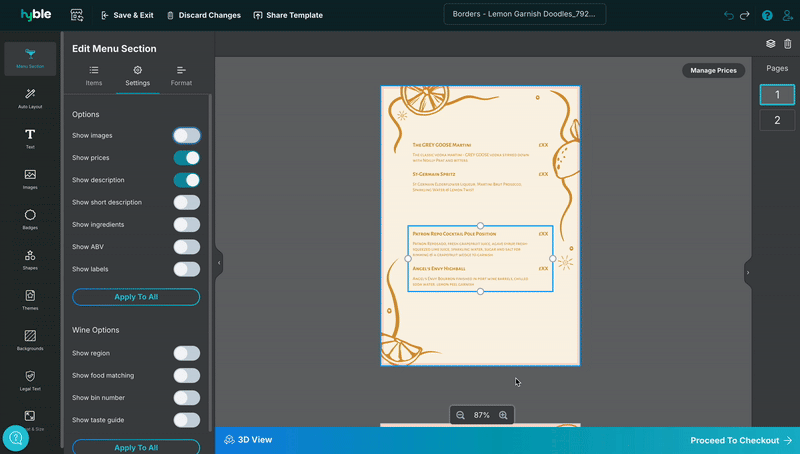
Task: Click Apply To All under Options
Action: 136,297
